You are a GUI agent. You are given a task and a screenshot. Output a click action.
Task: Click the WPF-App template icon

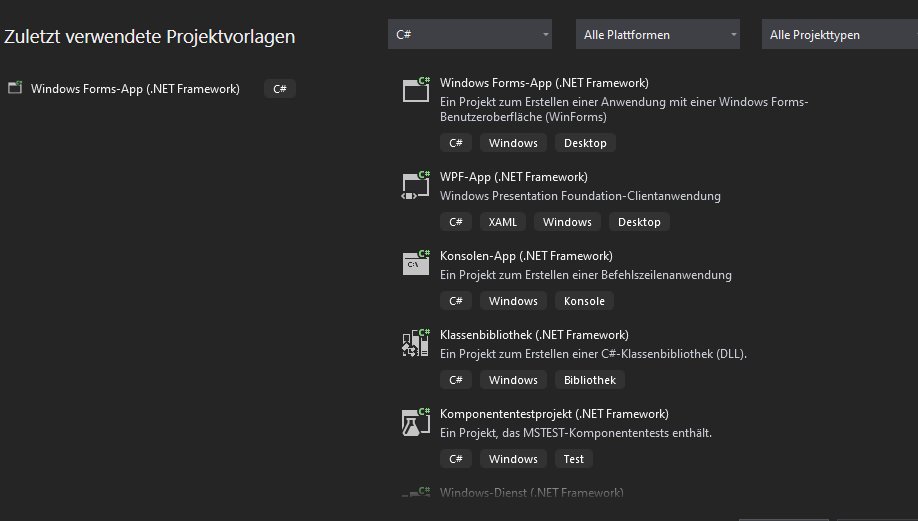click(416, 185)
